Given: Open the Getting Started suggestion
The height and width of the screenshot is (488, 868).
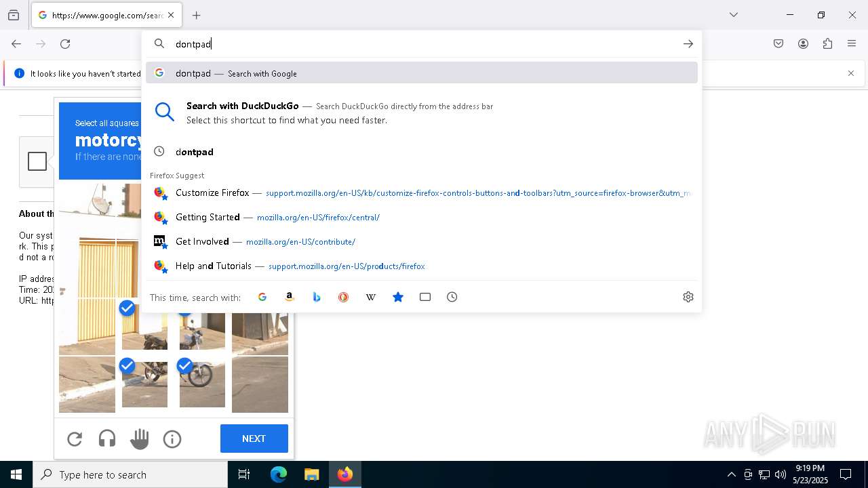Looking at the screenshot, I should [x=422, y=218].
